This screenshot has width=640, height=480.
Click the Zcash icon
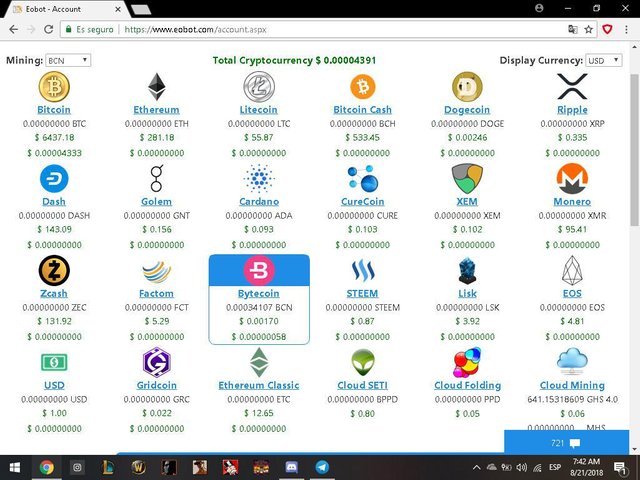[x=54, y=270]
